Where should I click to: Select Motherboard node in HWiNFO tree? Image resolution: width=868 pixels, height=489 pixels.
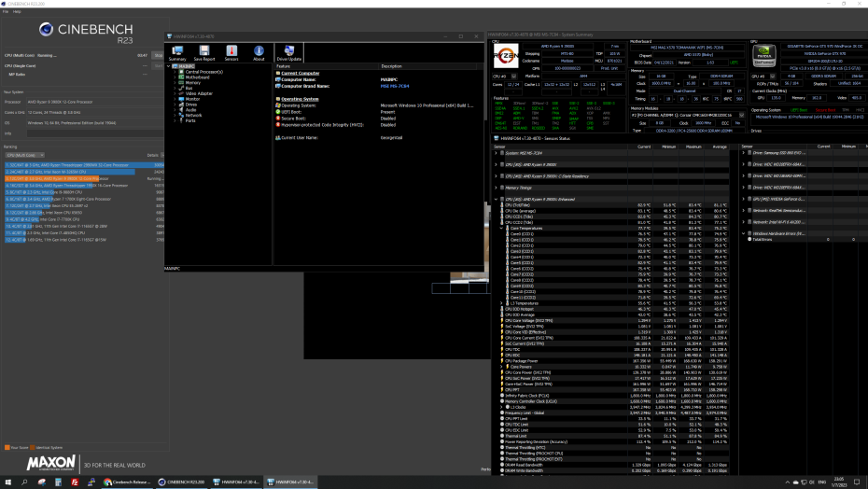coord(197,77)
